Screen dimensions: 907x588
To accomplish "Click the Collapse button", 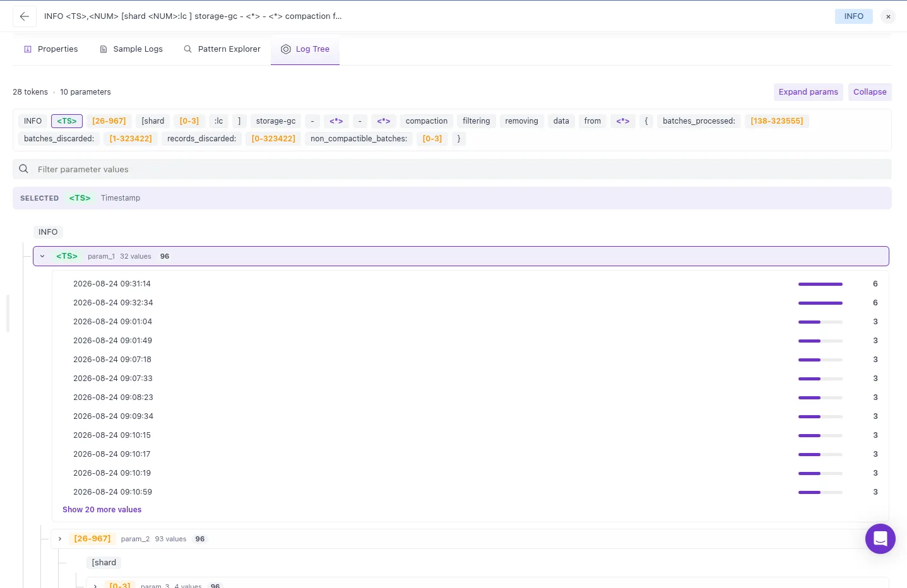I will (870, 92).
